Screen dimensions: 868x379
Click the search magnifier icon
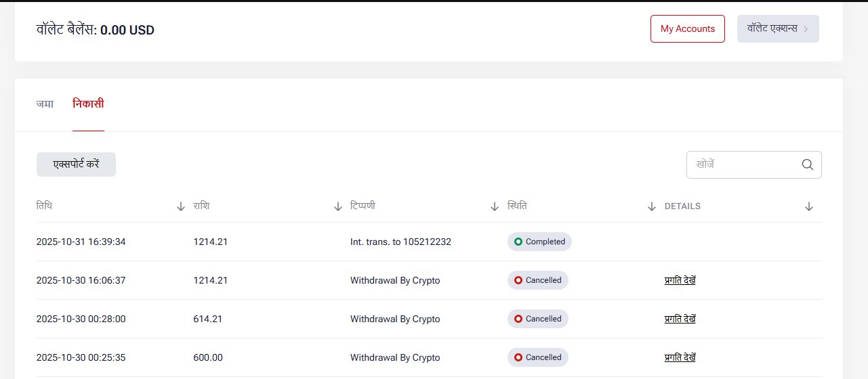click(807, 164)
